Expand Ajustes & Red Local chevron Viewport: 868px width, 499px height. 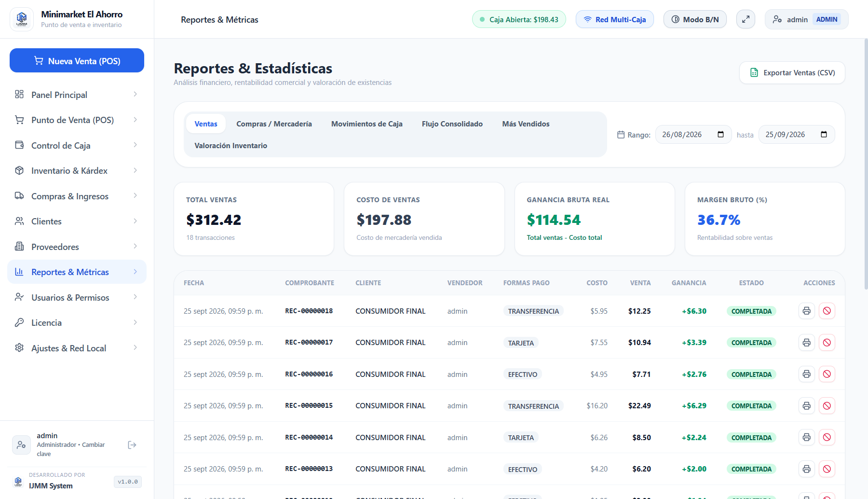135,347
